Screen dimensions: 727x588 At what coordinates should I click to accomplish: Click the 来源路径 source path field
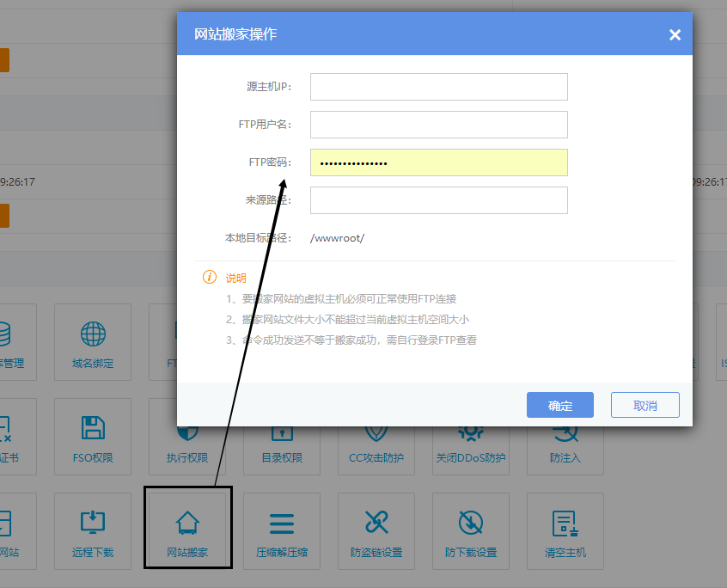pos(438,200)
